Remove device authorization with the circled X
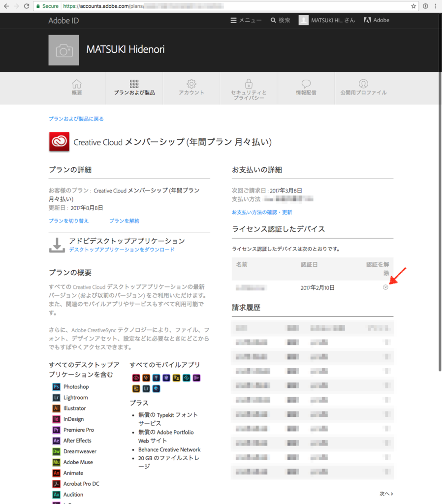 pos(385,287)
